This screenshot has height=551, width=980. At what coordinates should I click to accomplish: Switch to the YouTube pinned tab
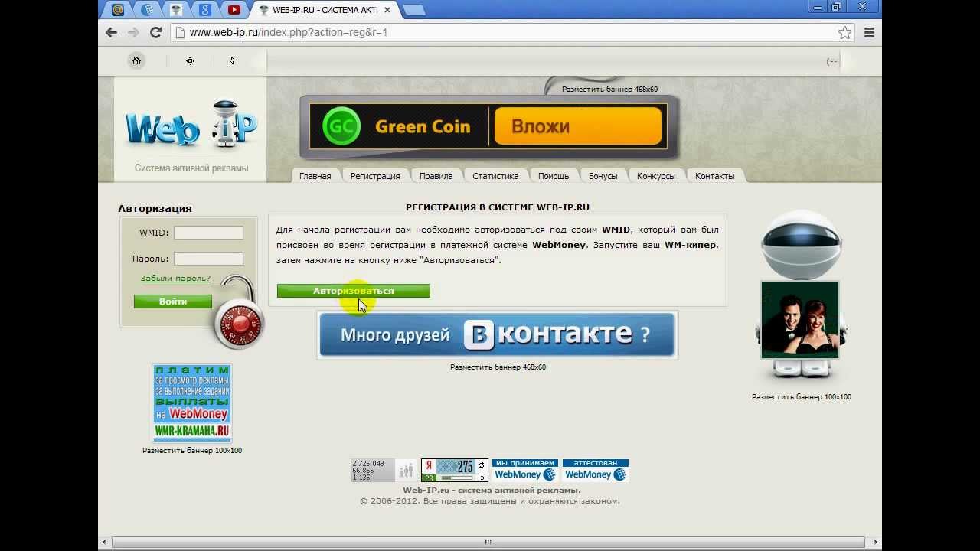pyautogui.click(x=234, y=10)
